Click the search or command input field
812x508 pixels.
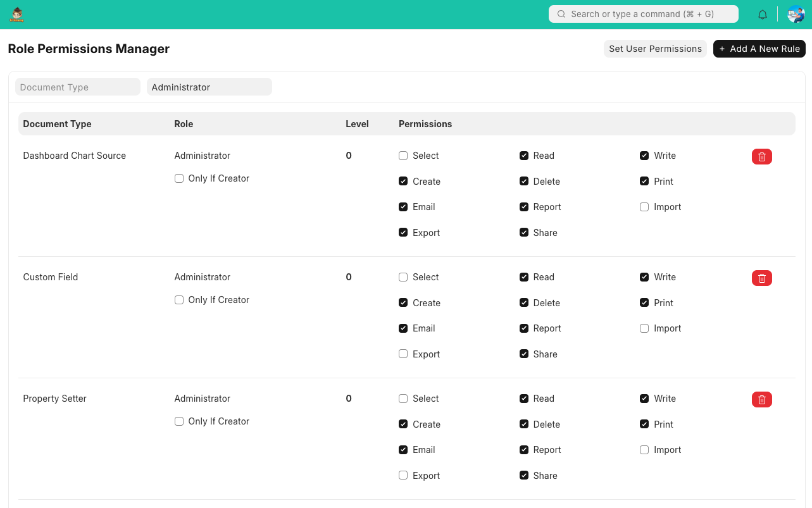643,13
